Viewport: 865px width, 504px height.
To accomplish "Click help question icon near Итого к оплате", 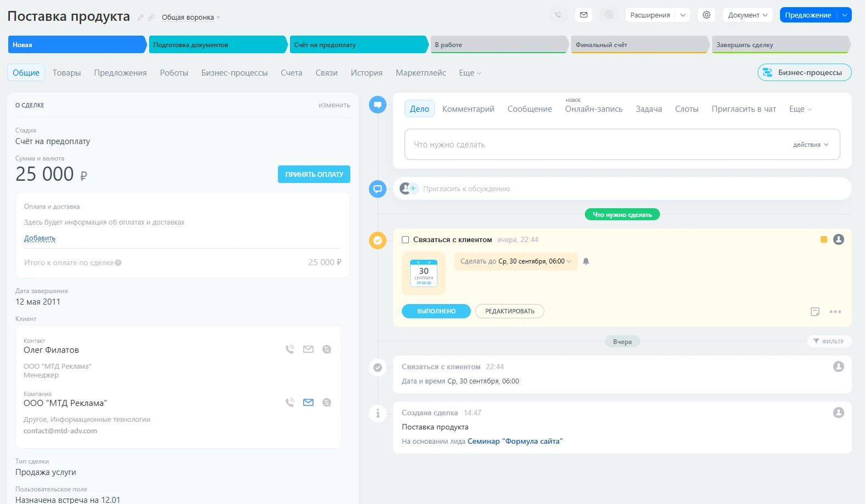I will coord(118,263).
